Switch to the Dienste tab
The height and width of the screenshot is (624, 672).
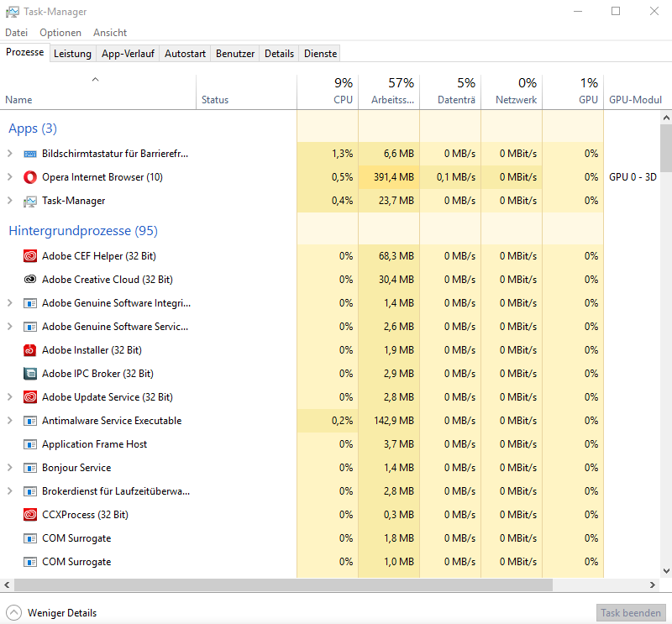tap(320, 54)
